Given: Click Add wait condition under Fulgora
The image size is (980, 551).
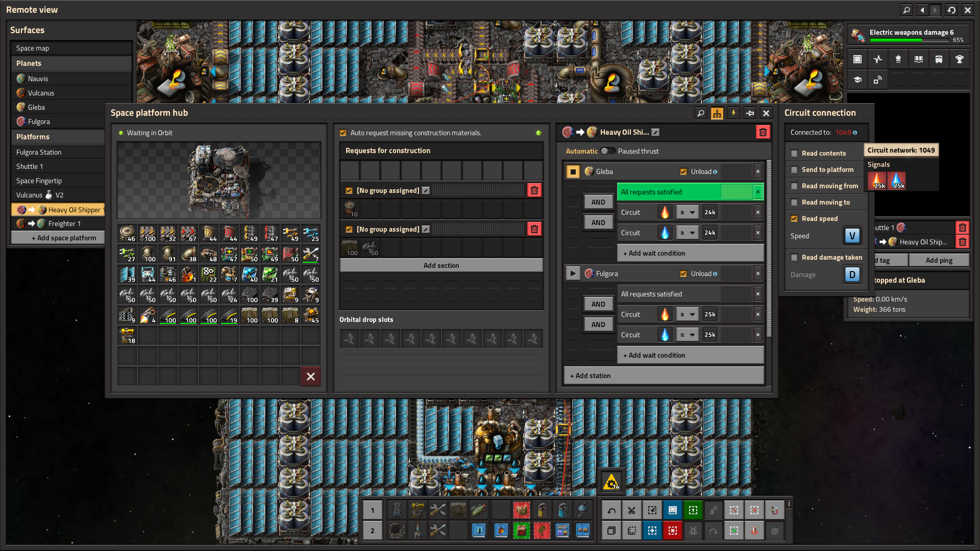Looking at the screenshot, I should [x=690, y=355].
